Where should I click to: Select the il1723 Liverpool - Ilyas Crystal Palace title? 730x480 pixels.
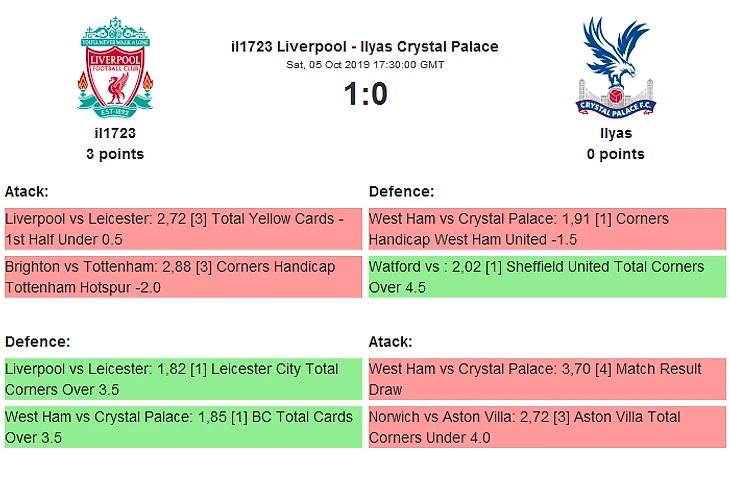[364, 46]
